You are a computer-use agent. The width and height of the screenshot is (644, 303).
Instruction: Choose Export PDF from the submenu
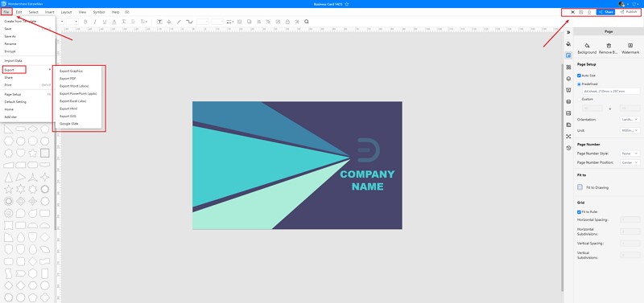[68, 78]
